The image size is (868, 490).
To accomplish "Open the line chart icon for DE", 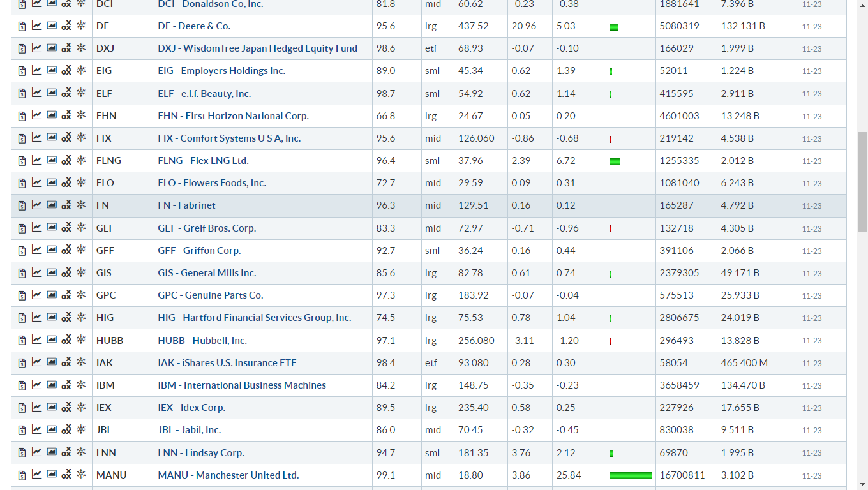I will click(x=36, y=26).
